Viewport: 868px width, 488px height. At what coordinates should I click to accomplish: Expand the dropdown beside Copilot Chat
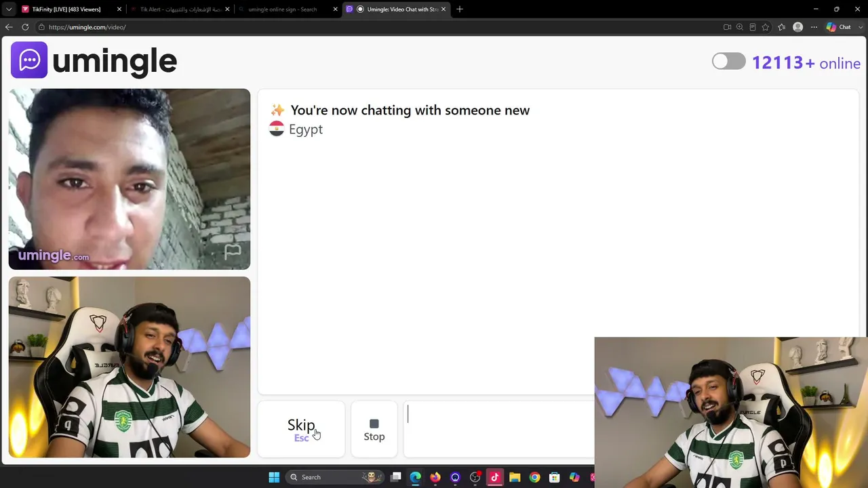[860, 27]
